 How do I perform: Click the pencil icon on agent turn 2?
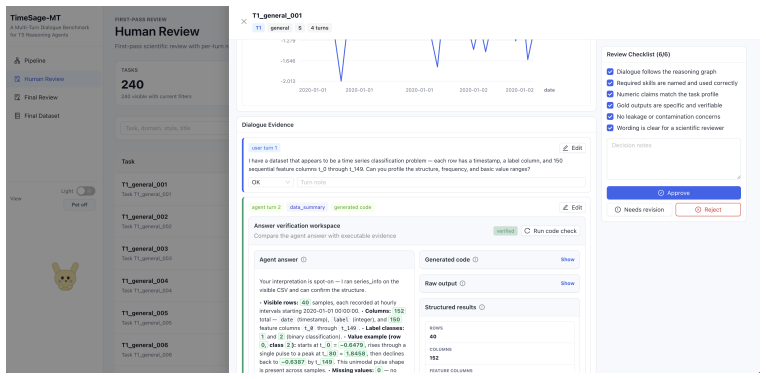(566, 208)
